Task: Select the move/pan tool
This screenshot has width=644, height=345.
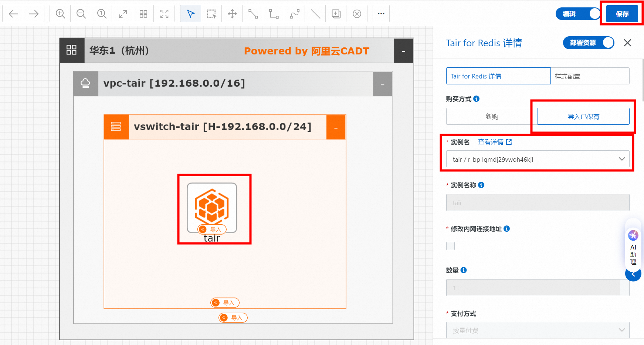Action: [232, 14]
